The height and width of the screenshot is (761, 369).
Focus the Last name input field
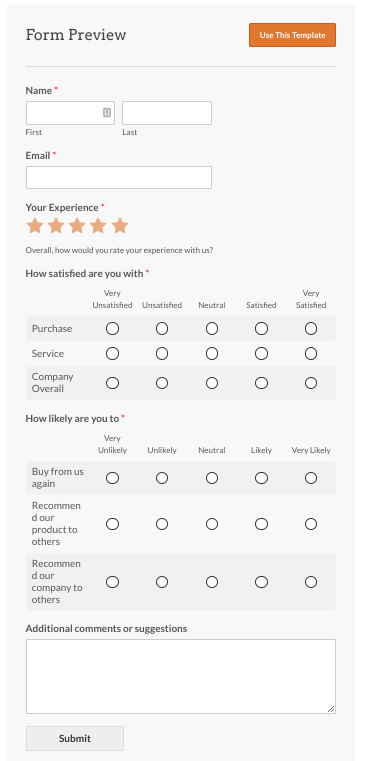[167, 113]
